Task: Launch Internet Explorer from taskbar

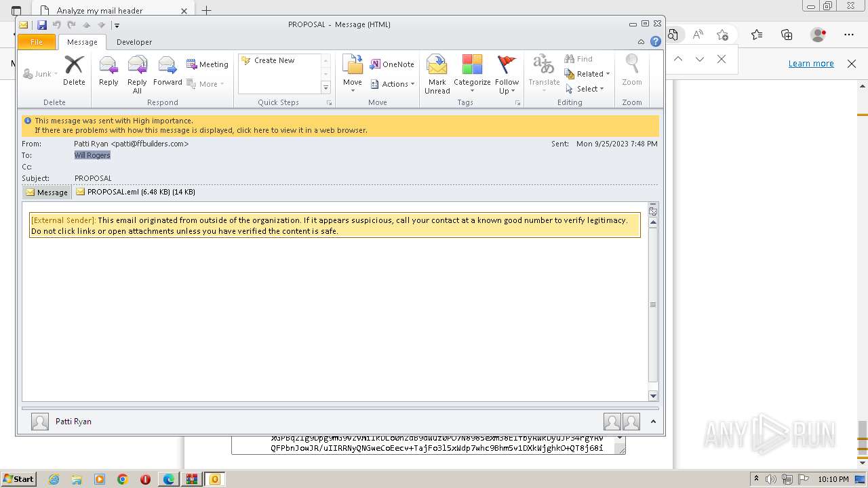Action: pyautogui.click(x=54, y=479)
